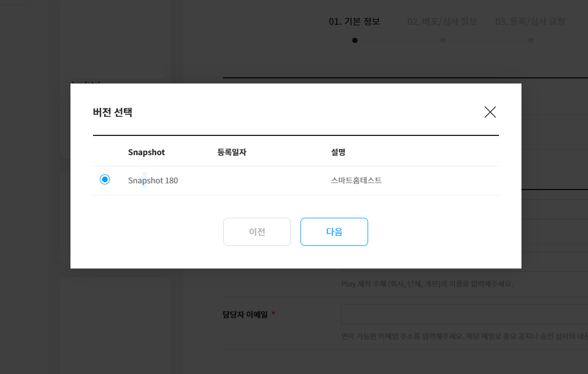
Task: Click the Snapshot column header
Action: click(x=146, y=152)
